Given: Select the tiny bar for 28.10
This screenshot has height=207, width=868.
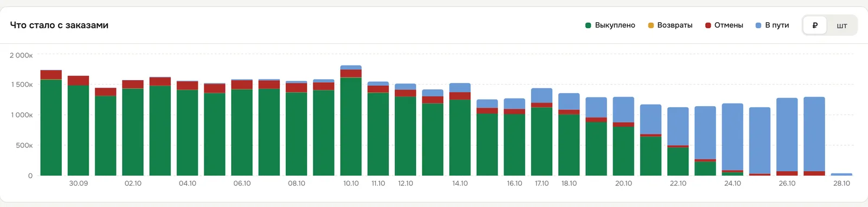Looking at the screenshot, I should 841,174.
